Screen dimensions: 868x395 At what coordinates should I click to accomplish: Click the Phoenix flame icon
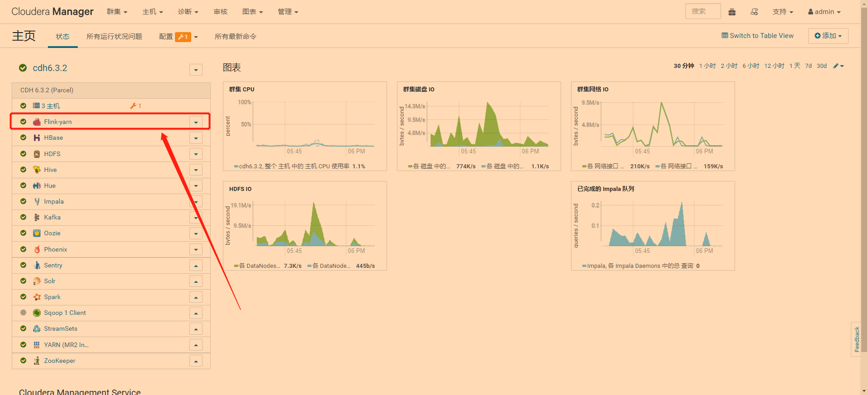[37, 249]
